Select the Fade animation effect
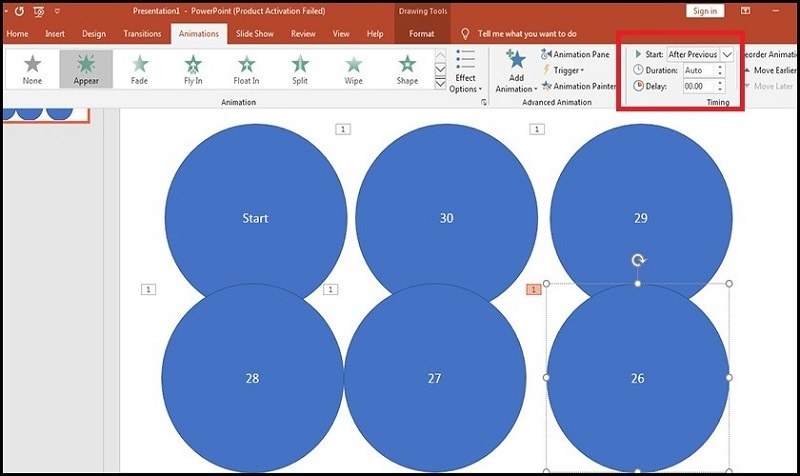Screen dimensions: 800x476 139,69
